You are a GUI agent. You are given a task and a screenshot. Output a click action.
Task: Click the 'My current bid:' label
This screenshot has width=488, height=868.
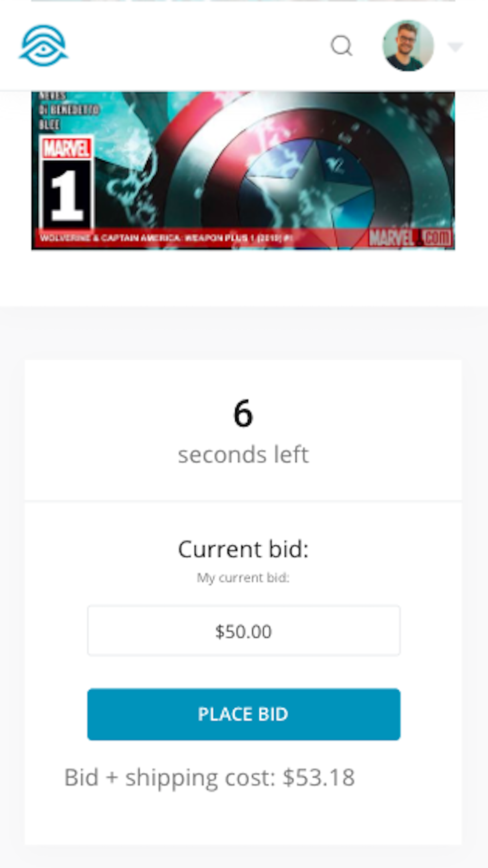pyautogui.click(x=243, y=578)
